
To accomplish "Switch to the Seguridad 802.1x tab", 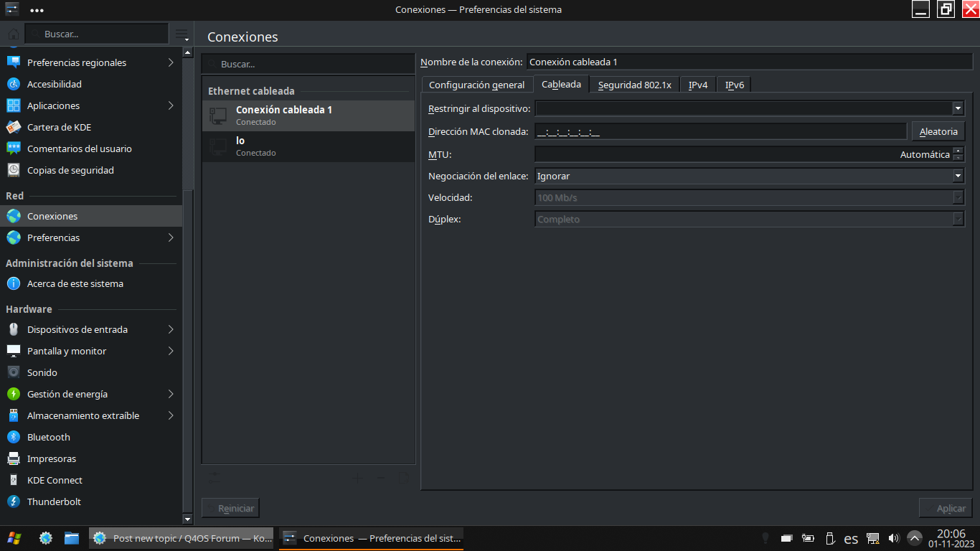I will coord(634,85).
